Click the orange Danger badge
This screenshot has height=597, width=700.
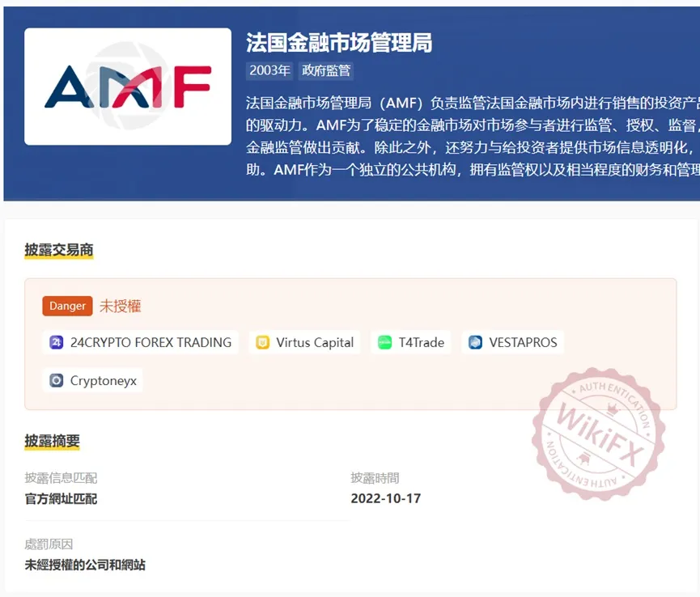[x=67, y=306]
